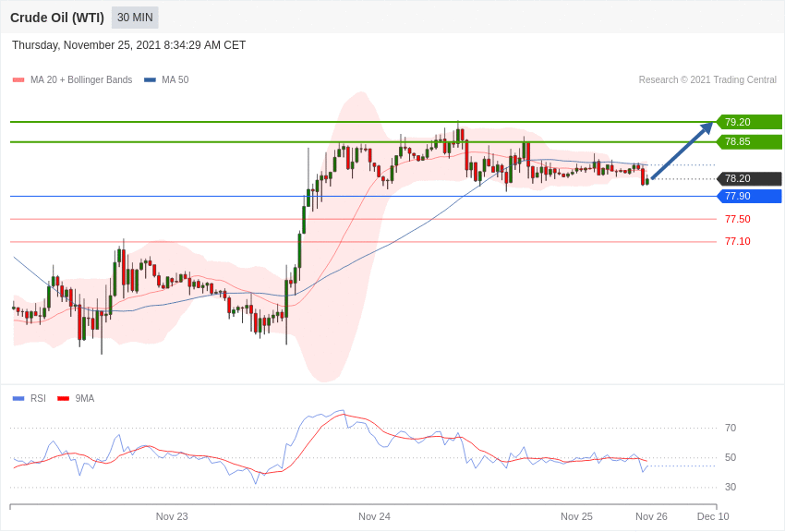Click the Crude Oil (WTI) title

57,18
